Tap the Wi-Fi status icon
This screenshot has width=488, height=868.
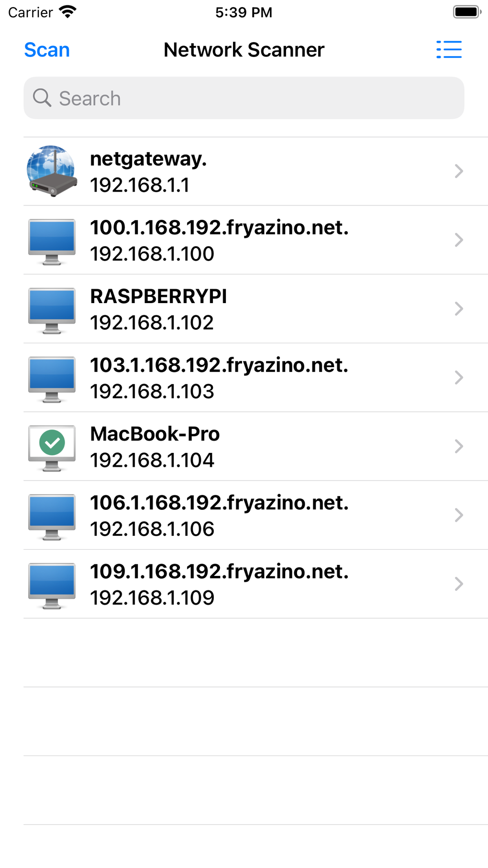68,12
